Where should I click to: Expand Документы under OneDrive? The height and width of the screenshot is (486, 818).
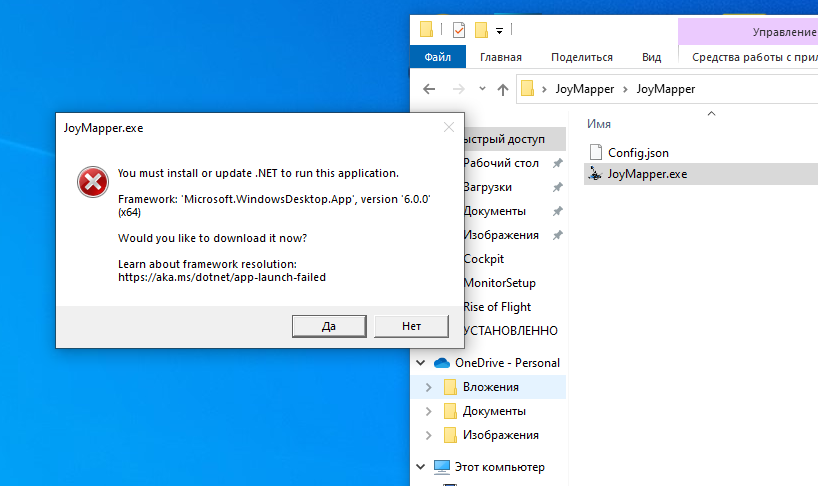(x=428, y=411)
